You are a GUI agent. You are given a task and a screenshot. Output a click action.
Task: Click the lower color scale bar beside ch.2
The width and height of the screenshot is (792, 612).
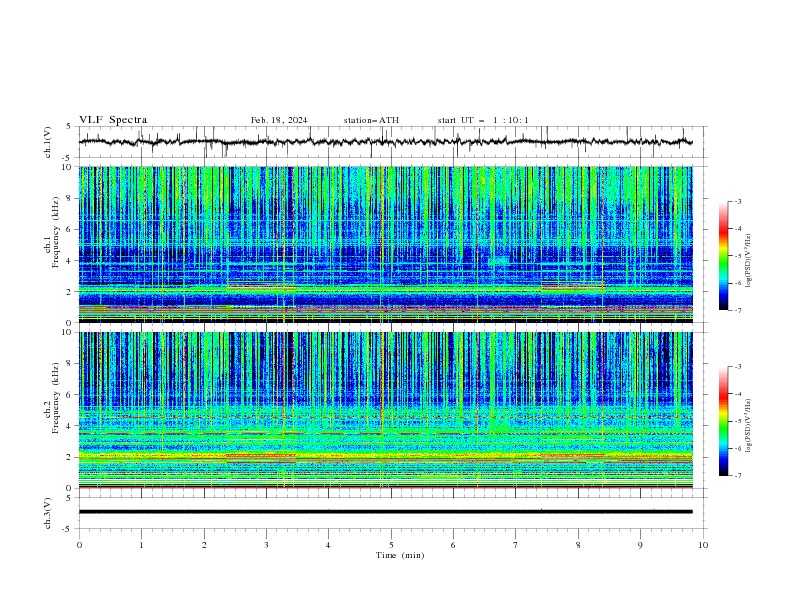coord(723,421)
